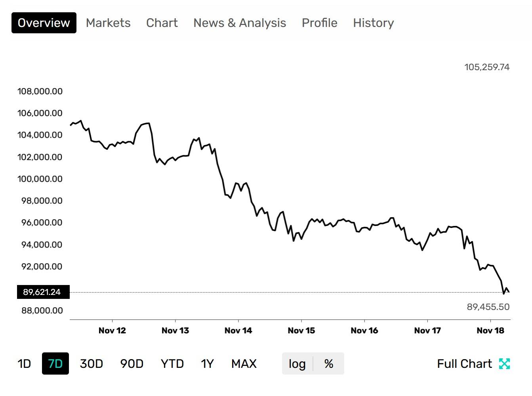
Task: Select the 1Y time range
Action: (x=207, y=363)
